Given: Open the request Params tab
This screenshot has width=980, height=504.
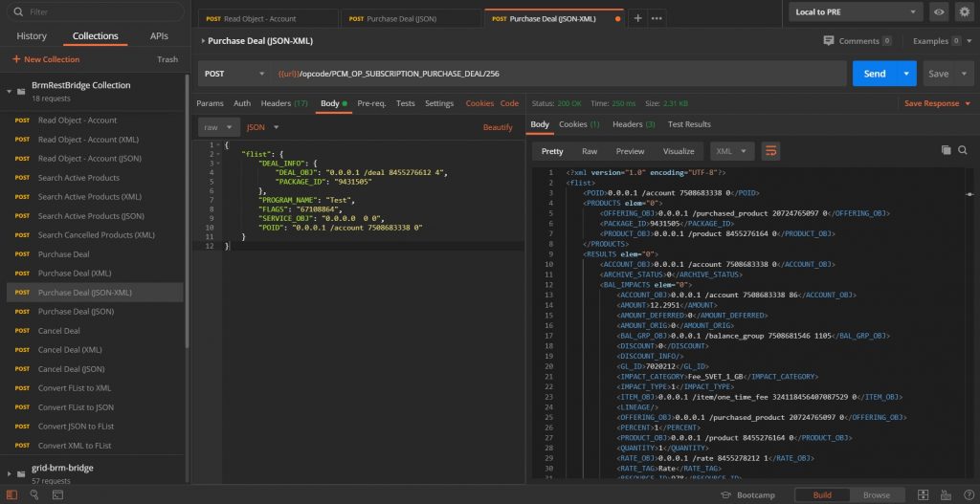Looking at the screenshot, I should click(x=210, y=103).
